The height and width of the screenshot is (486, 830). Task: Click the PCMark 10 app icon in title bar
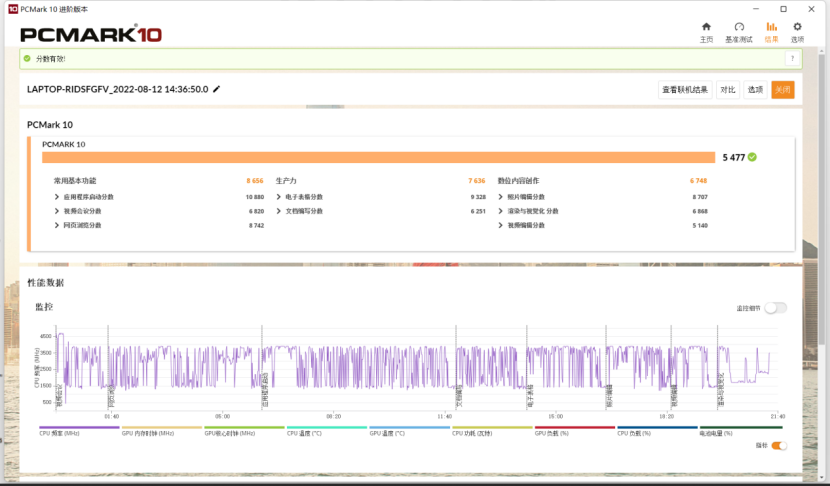pos(13,9)
